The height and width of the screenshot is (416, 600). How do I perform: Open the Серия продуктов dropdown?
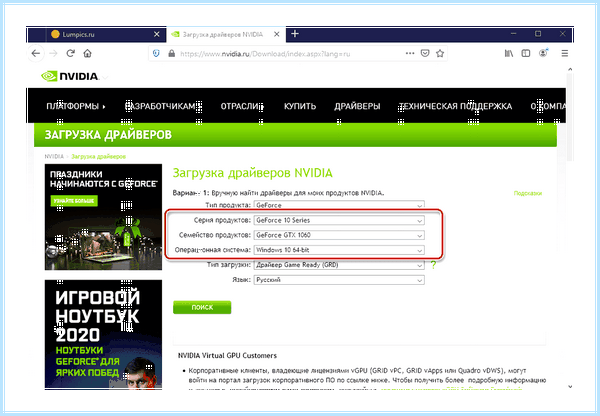339,220
